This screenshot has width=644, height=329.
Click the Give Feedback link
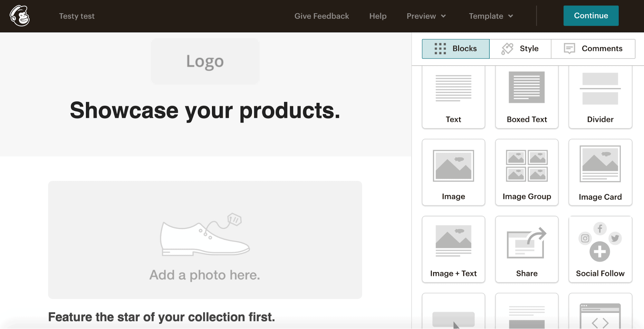322,16
